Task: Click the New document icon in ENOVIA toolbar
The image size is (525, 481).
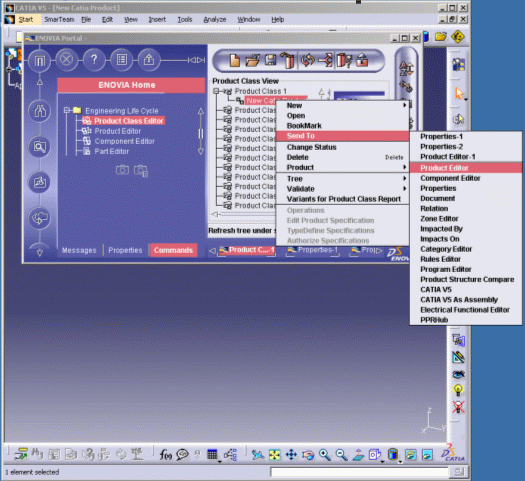Action: (x=234, y=61)
